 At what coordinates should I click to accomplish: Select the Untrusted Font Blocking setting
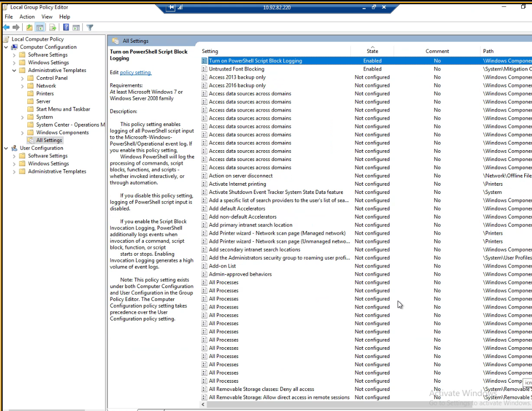[237, 68]
